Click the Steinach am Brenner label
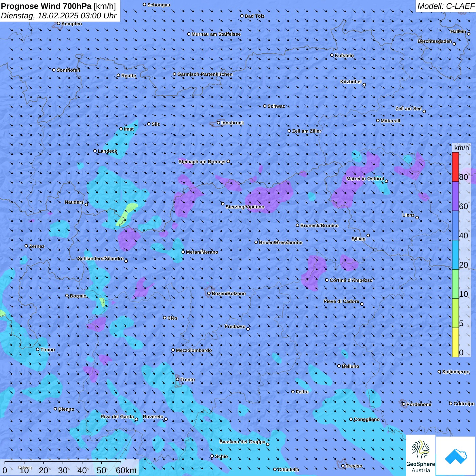Viewport: 476px width, 476px height. [x=202, y=161]
